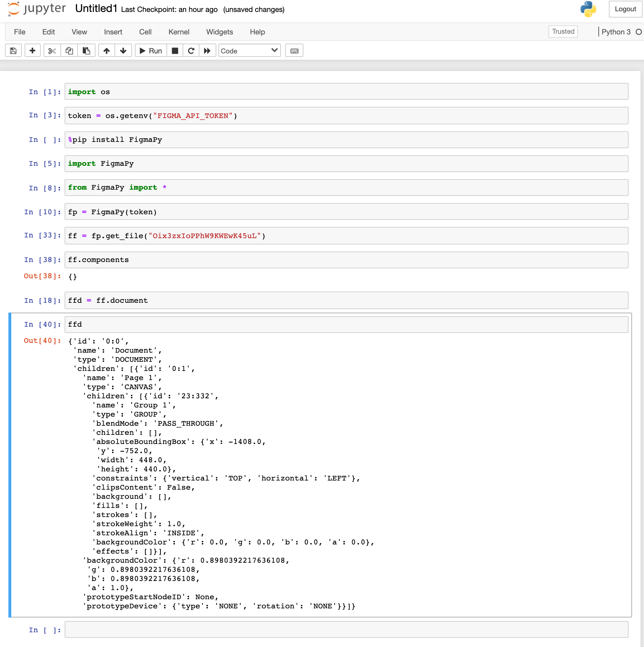The image size is (644, 647).
Task: Open the View menu
Action: (x=79, y=32)
